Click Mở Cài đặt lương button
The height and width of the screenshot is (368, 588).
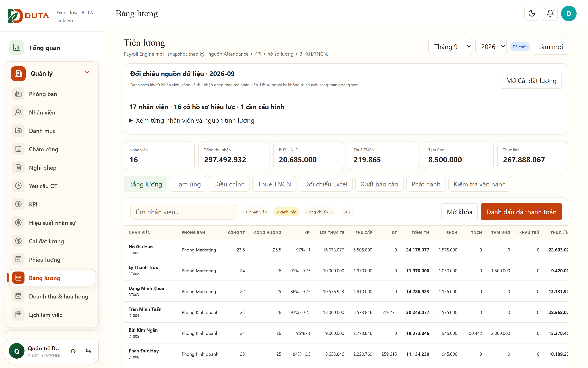point(531,80)
